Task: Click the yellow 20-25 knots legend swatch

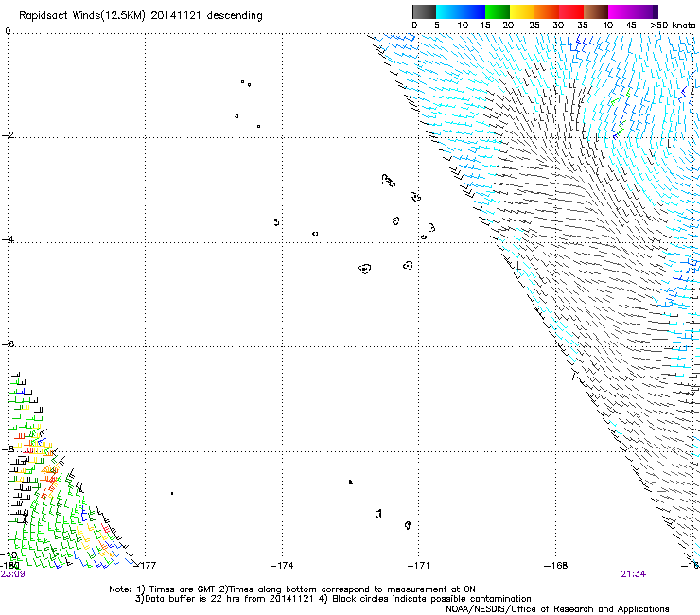Action: 522,11
